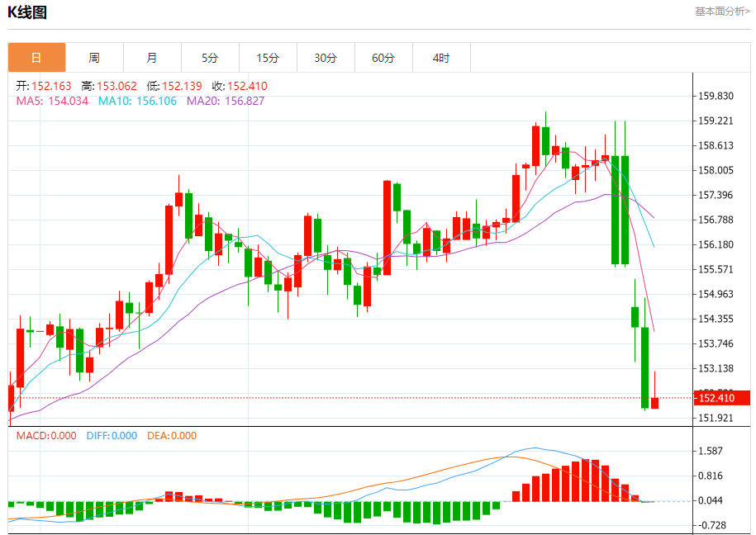Image resolution: width=756 pixels, height=535 pixels.
Task: Open the 5分 interval tab
Action: click(x=210, y=58)
